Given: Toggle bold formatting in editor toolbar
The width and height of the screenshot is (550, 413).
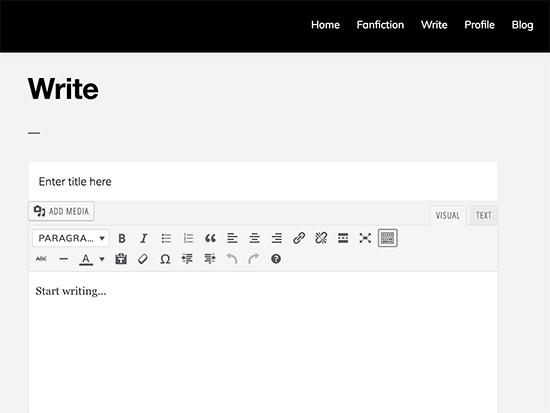Looking at the screenshot, I should click(x=122, y=238).
